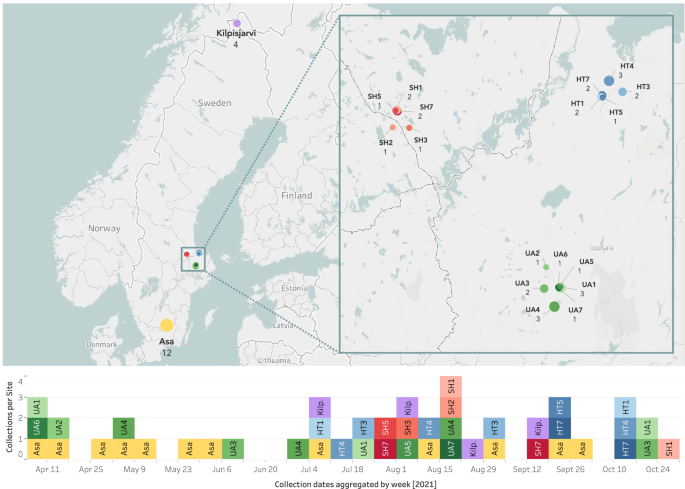Image resolution: width=685 pixels, height=489 pixels.
Task: Pick the light blue HT3 marker
Action: pos(622,92)
